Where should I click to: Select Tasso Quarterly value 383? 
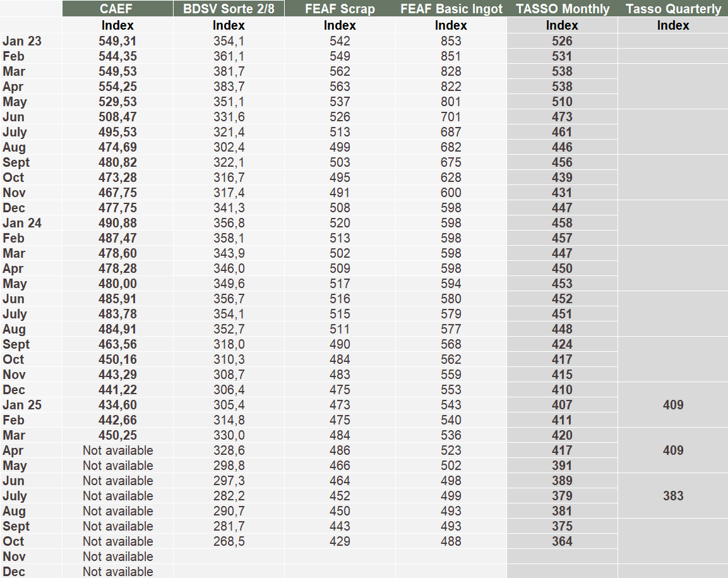click(673, 496)
